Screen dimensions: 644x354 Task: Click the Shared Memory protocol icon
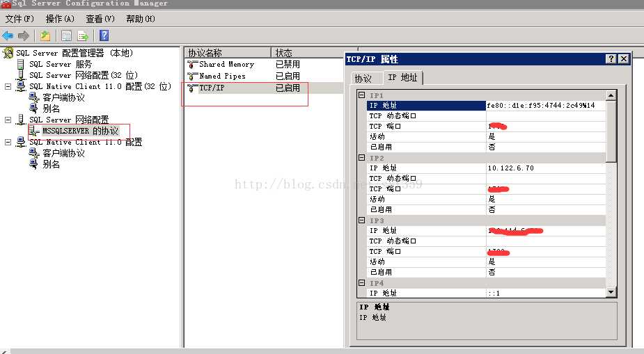(x=192, y=65)
